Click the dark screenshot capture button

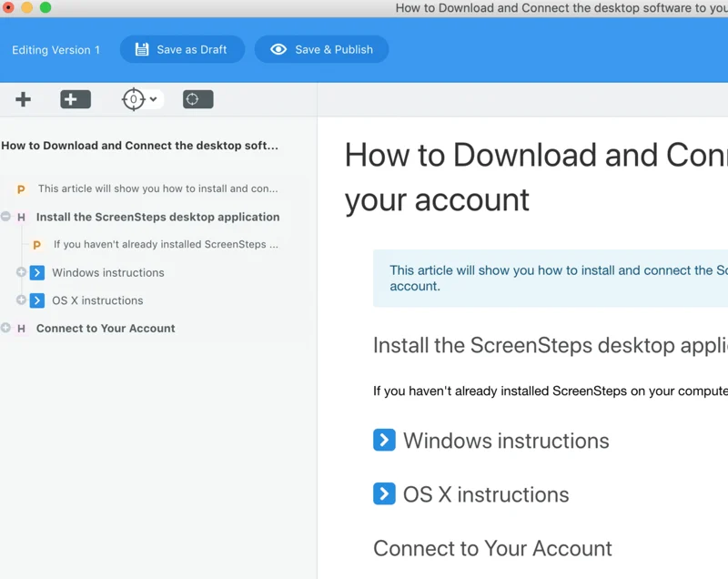(x=197, y=99)
